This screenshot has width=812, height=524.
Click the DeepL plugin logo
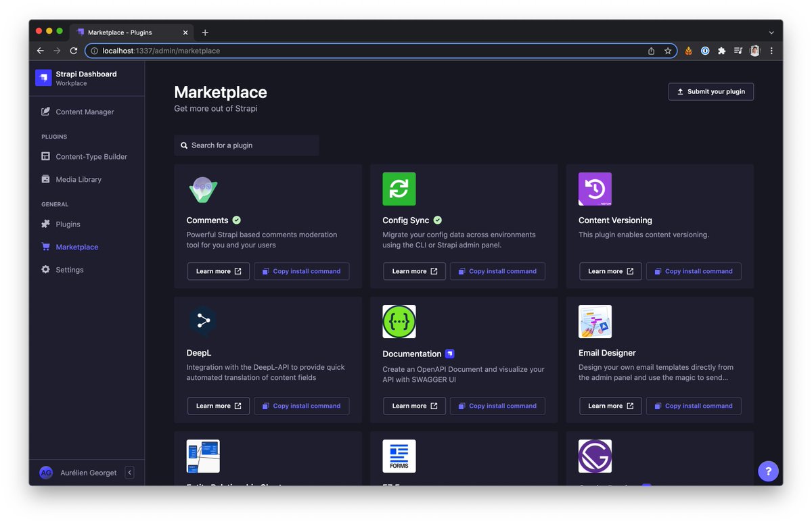click(203, 322)
